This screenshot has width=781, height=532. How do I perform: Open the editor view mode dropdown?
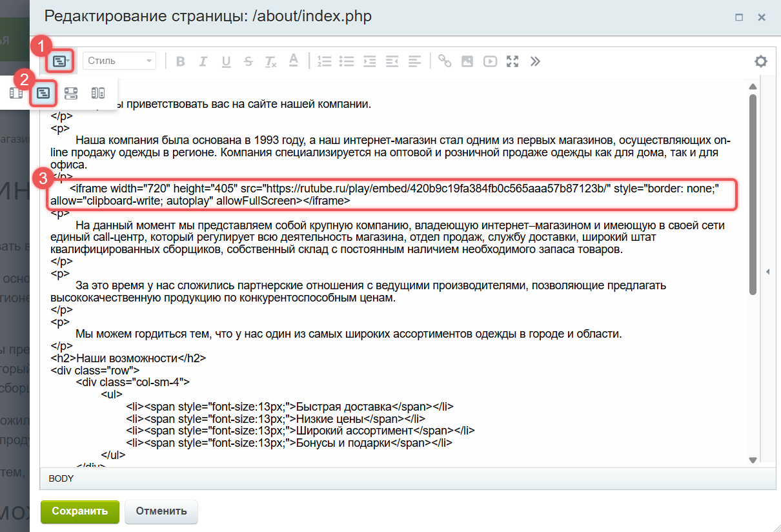coord(61,61)
